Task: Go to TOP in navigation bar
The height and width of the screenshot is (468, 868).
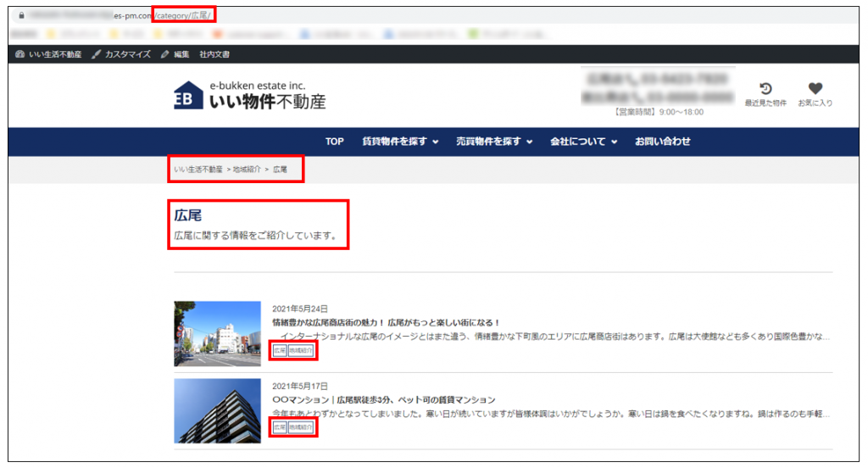Action: tap(335, 142)
